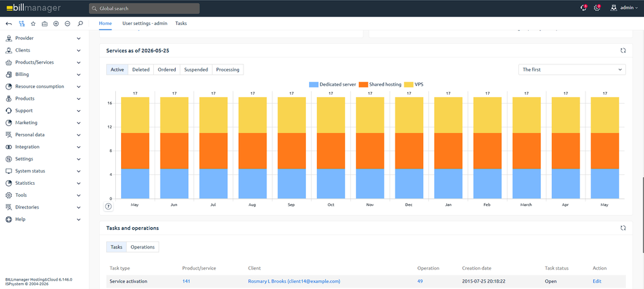Open 'The first' dropdown in Services panel
The image size is (644, 289).
[572, 70]
